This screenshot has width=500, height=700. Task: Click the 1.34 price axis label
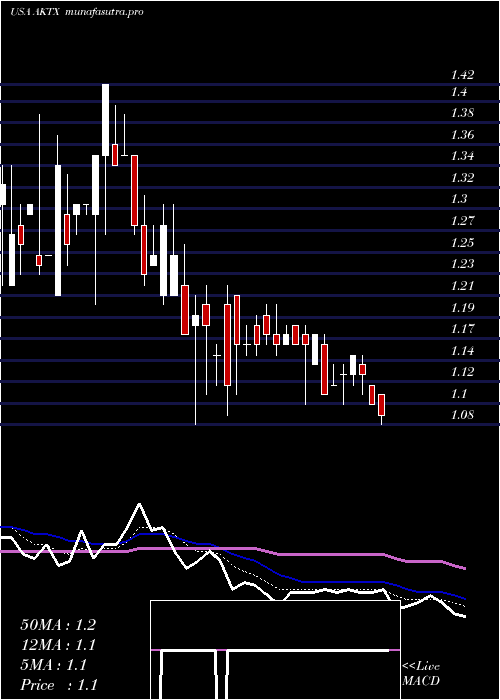(x=461, y=156)
